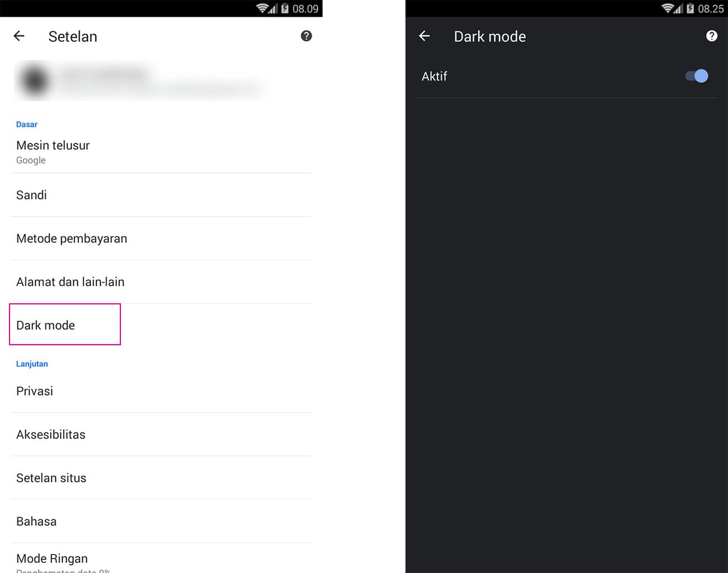Open help icon on Dark mode screen

point(711,36)
